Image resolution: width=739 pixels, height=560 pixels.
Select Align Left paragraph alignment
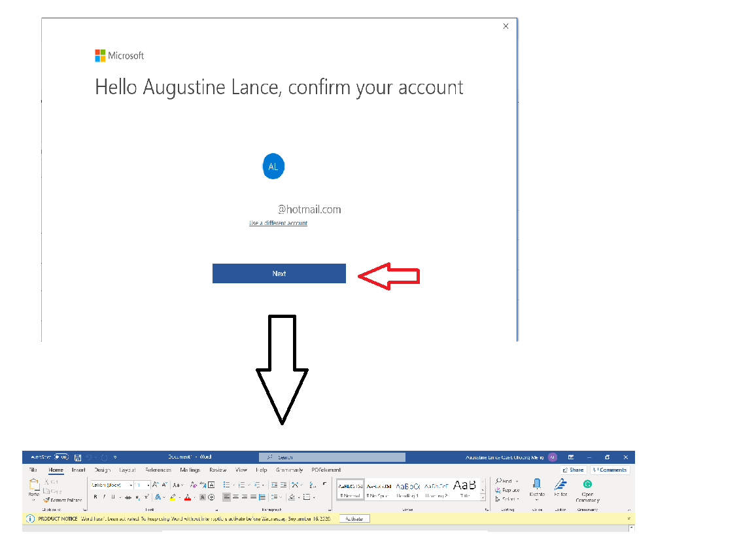click(227, 497)
